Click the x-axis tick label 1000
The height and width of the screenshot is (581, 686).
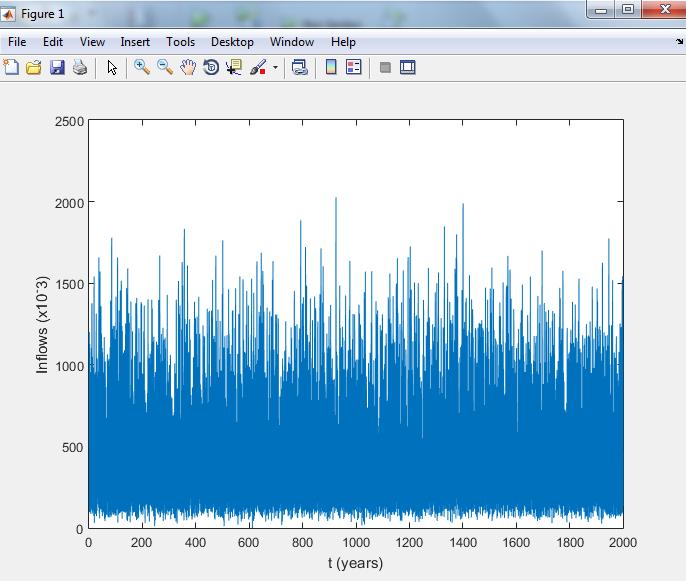[x=356, y=542]
